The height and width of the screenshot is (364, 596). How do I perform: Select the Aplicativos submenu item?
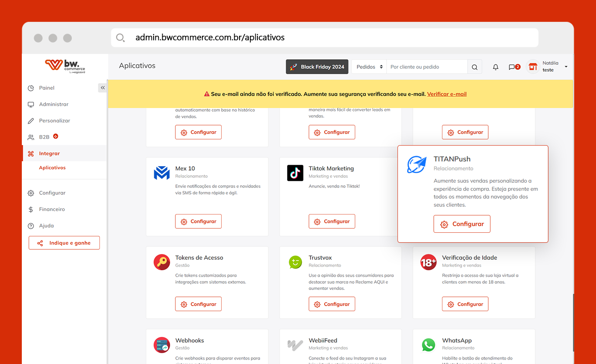coord(52,168)
